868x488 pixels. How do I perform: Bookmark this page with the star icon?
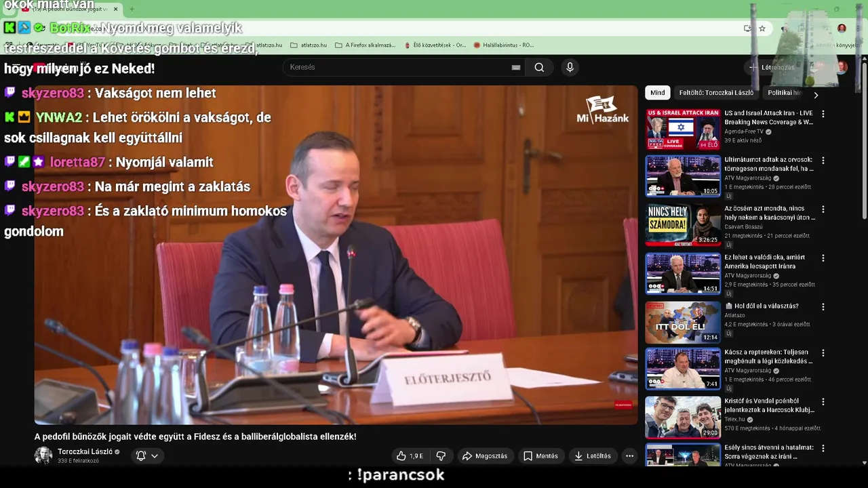[762, 28]
